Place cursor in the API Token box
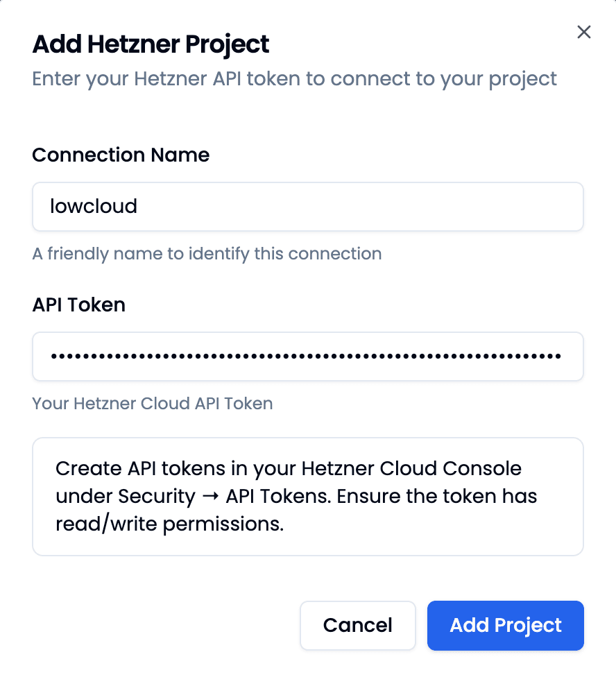Screen dimensions: 616x677 point(307,356)
